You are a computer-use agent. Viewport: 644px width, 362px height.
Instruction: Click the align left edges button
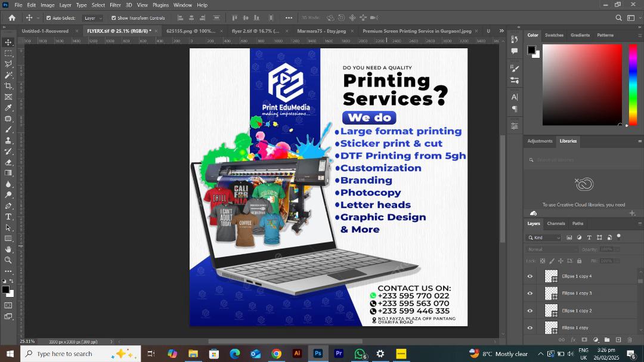(x=180, y=18)
